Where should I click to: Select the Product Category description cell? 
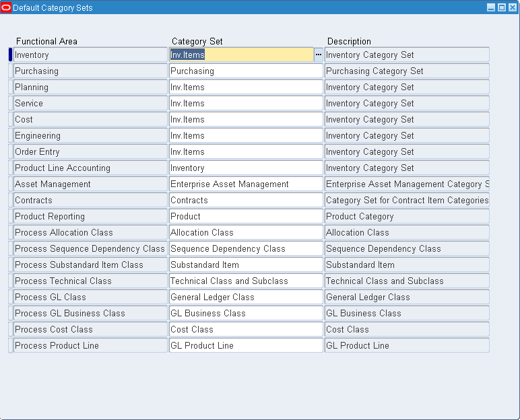[x=407, y=217]
